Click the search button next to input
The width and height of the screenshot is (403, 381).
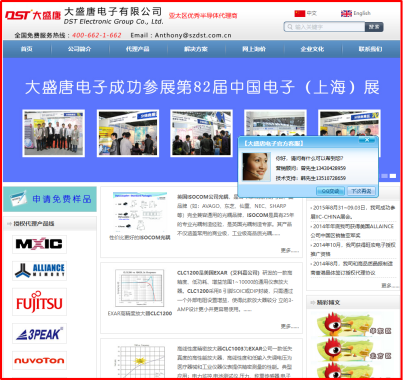pyautogui.click(x=374, y=27)
